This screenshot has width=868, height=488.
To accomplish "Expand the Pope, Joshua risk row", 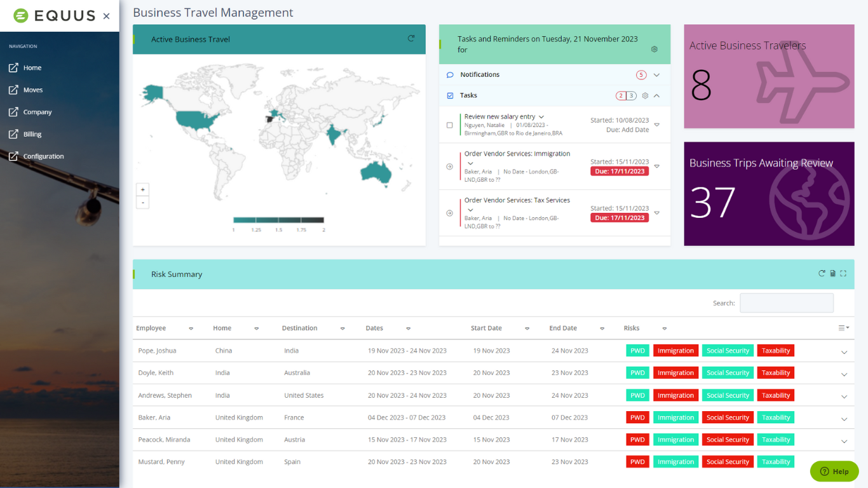I will (x=844, y=352).
